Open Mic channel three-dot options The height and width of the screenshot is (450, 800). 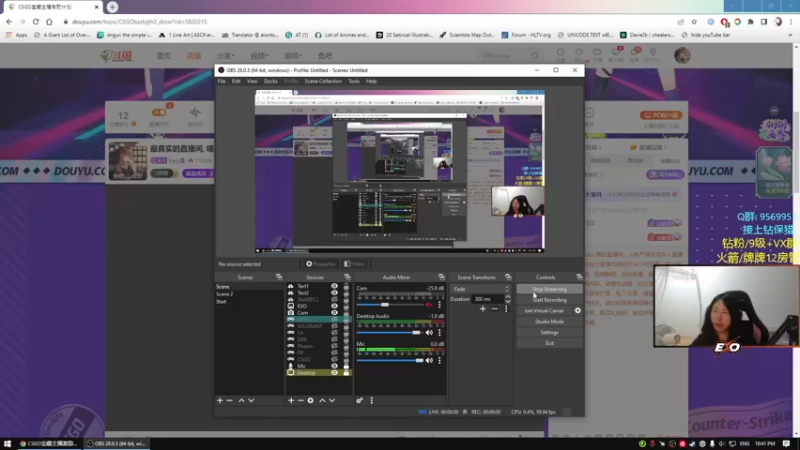tap(439, 360)
